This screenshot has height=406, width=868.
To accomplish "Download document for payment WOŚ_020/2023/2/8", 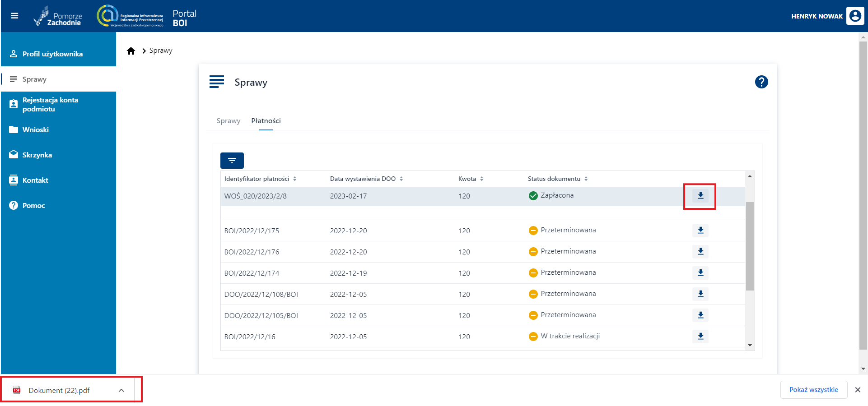I will pyautogui.click(x=700, y=196).
